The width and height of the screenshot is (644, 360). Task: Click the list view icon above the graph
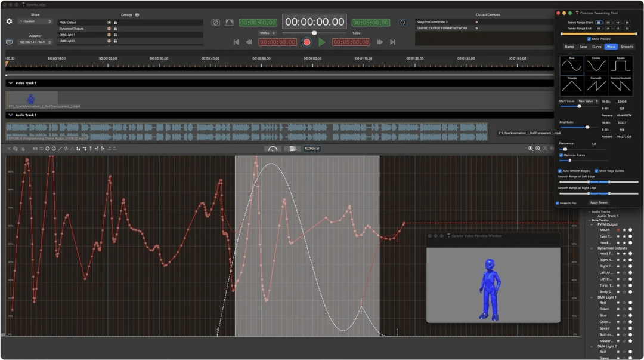point(292,149)
